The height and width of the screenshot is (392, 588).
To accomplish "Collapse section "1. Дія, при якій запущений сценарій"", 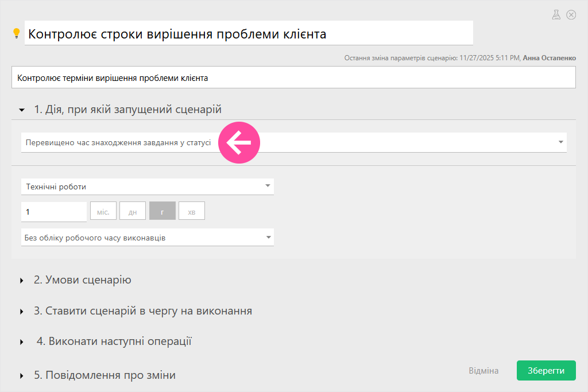I will [x=22, y=110].
